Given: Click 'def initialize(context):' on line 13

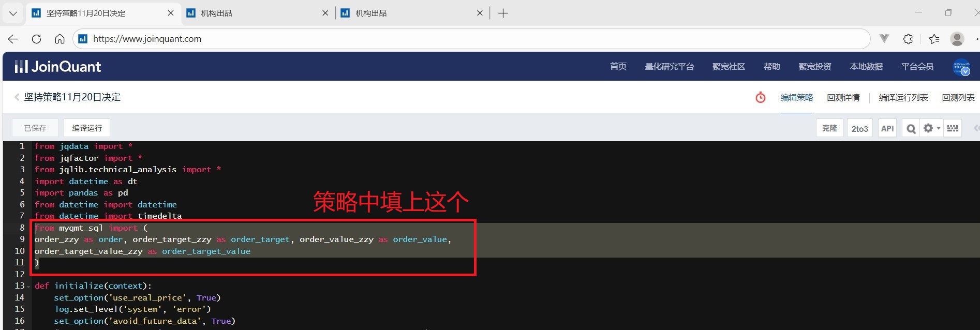Looking at the screenshot, I should tap(93, 286).
